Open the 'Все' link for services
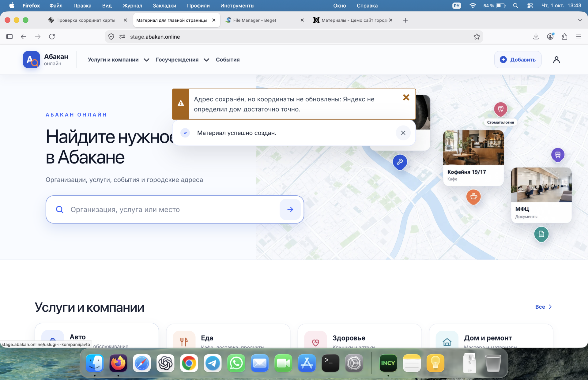 coord(543,307)
